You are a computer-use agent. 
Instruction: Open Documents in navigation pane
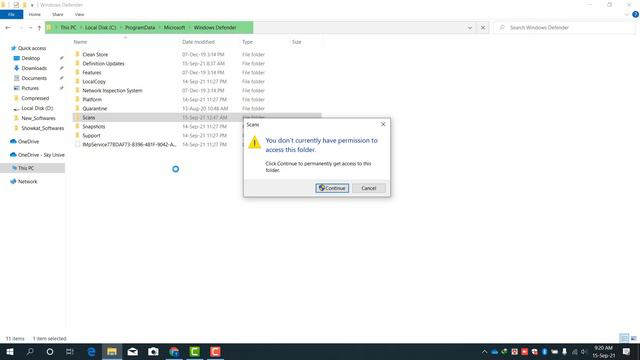[34, 78]
